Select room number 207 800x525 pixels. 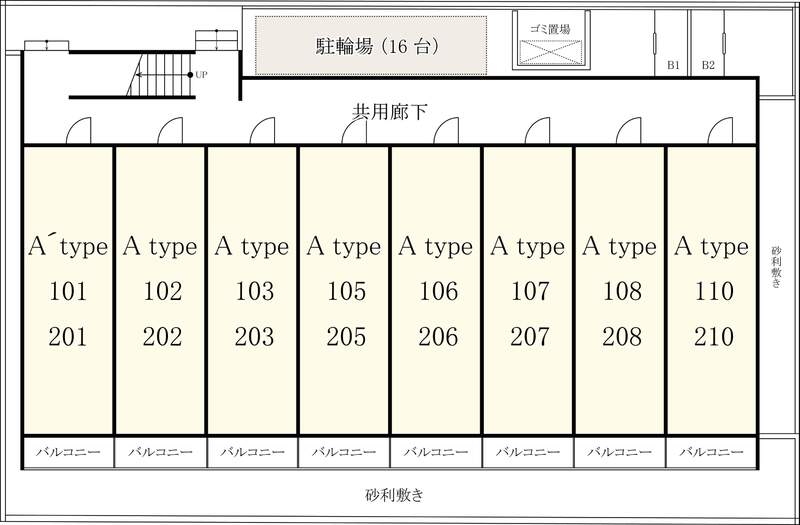pyautogui.click(x=530, y=337)
